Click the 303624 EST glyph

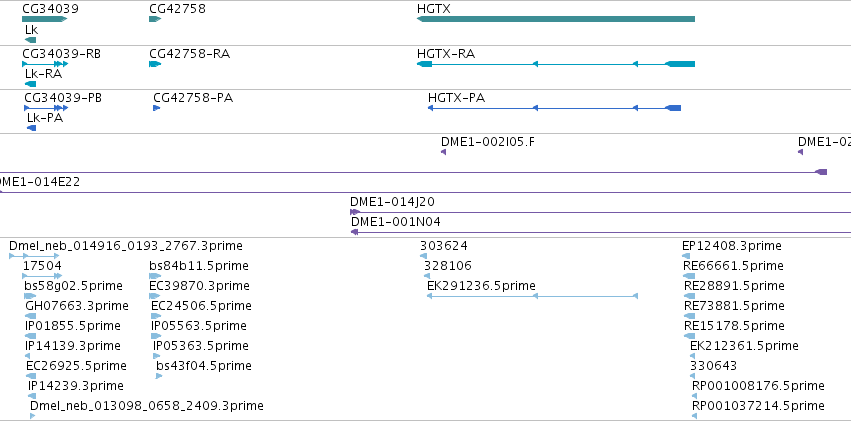pos(423,256)
